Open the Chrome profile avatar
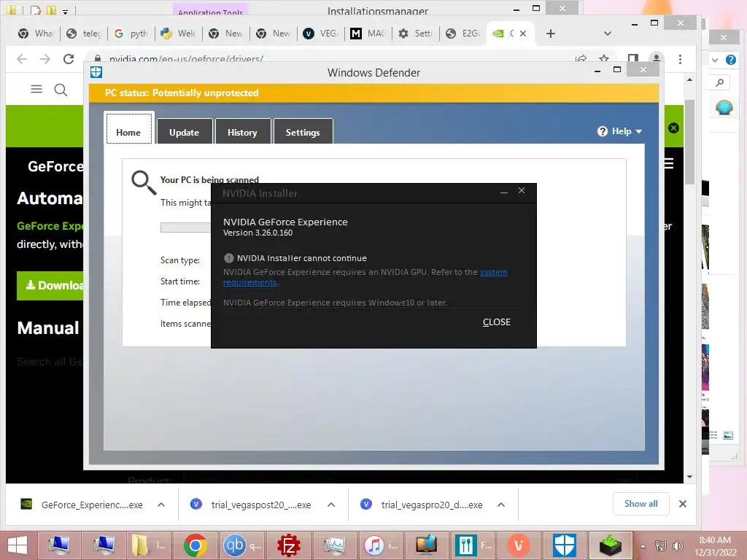The height and width of the screenshot is (560, 747). [657, 58]
